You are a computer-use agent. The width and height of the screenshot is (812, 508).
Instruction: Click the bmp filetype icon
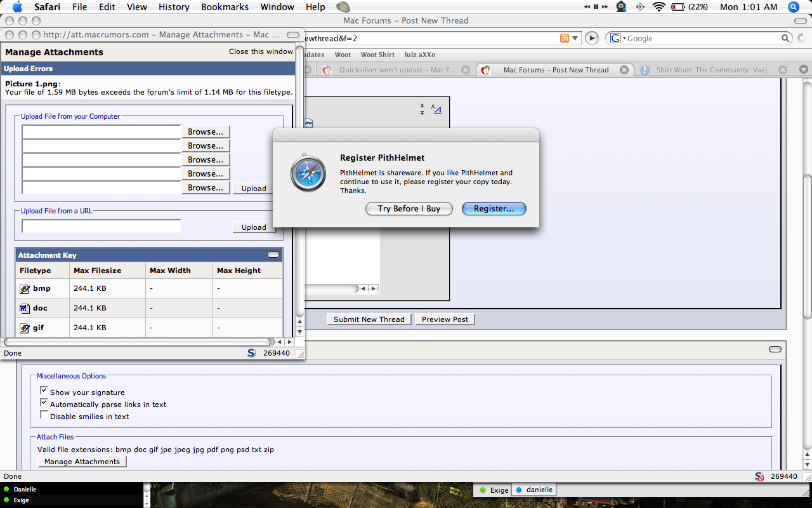25,289
